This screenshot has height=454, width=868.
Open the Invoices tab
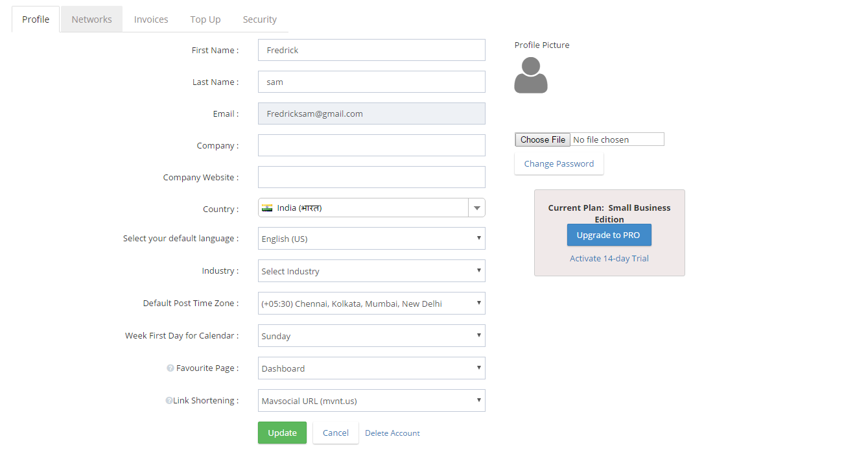coord(151,19)
